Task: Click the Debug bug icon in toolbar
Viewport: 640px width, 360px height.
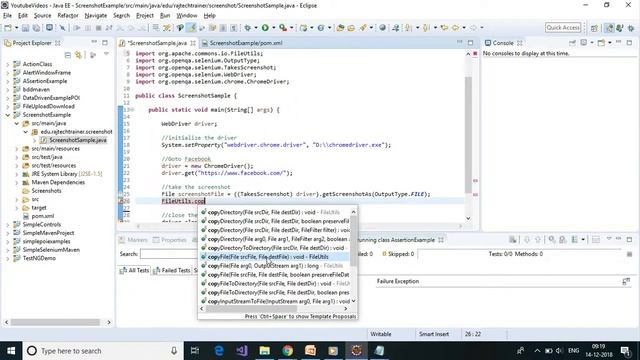Action: click(248, 28)
